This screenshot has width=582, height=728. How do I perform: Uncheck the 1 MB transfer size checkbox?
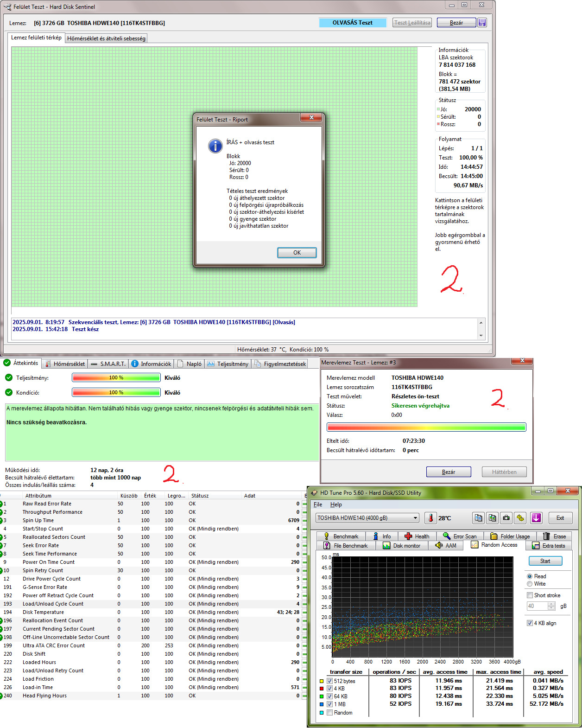click(330, 704)
